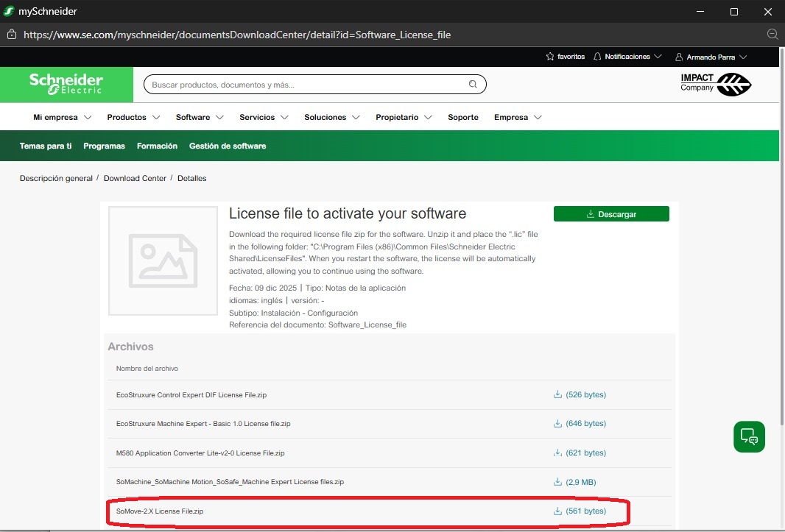Click the URL address bar text
Viewport: 785px width, 532px height.
(237, 35)
